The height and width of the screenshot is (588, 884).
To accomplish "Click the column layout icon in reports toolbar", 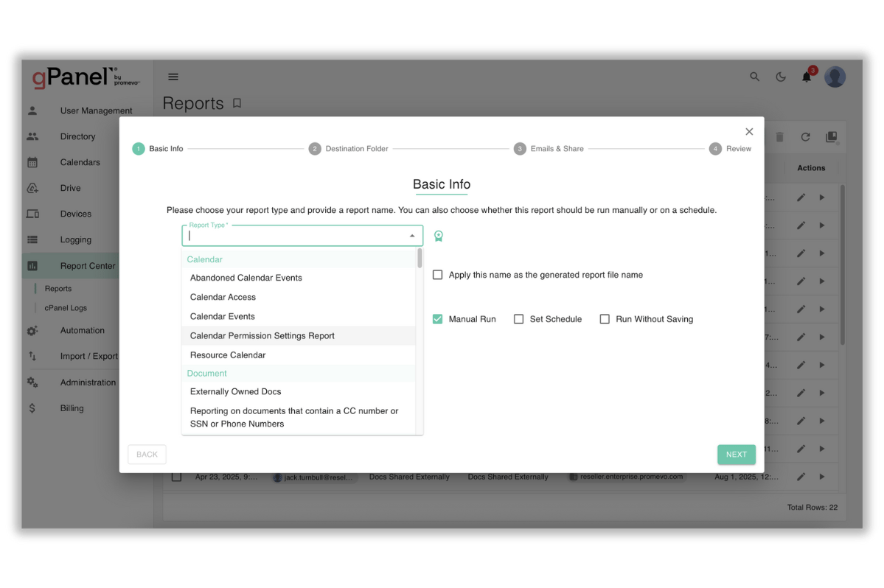I will coord(832,137).
